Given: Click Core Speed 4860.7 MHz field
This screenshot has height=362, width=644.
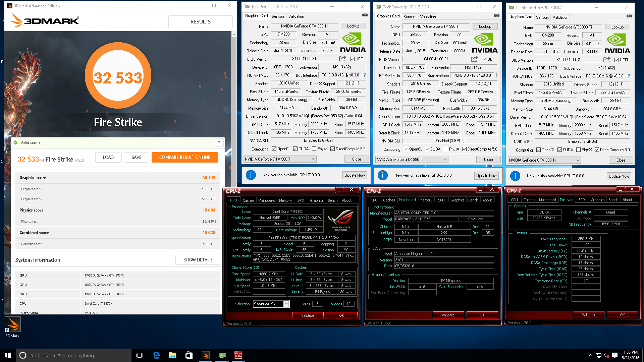Looking at the screenshot, I should 269,274.
